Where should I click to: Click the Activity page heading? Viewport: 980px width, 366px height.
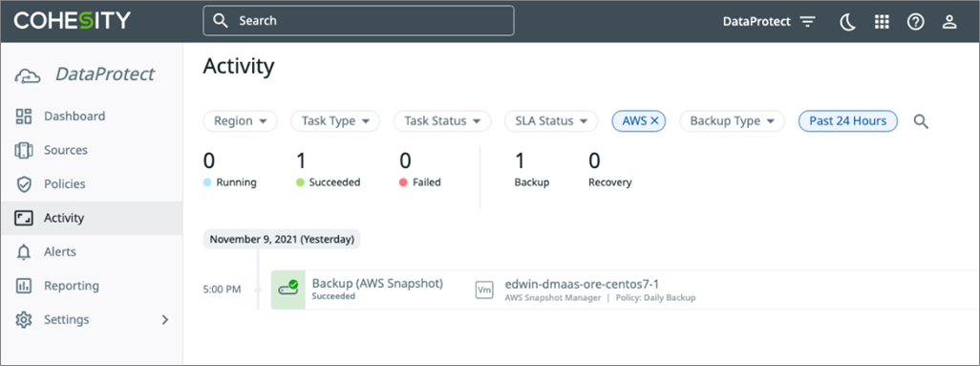tap(239, 66)
